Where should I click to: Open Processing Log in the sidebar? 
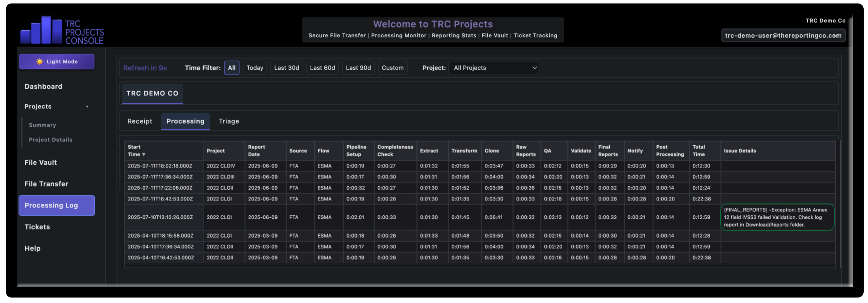click(51, 205)
